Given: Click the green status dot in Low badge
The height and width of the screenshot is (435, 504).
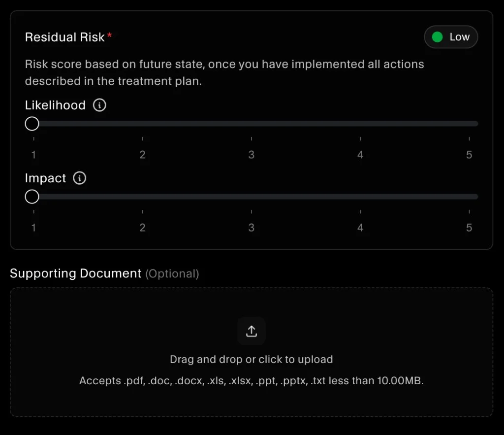Looking at the screenshot, I should click(438, 36).
